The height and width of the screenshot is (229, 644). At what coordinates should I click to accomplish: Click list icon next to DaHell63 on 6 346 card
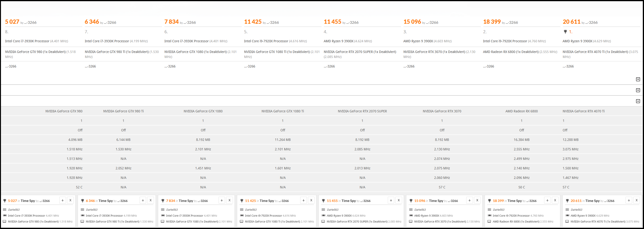coord(82,210)
